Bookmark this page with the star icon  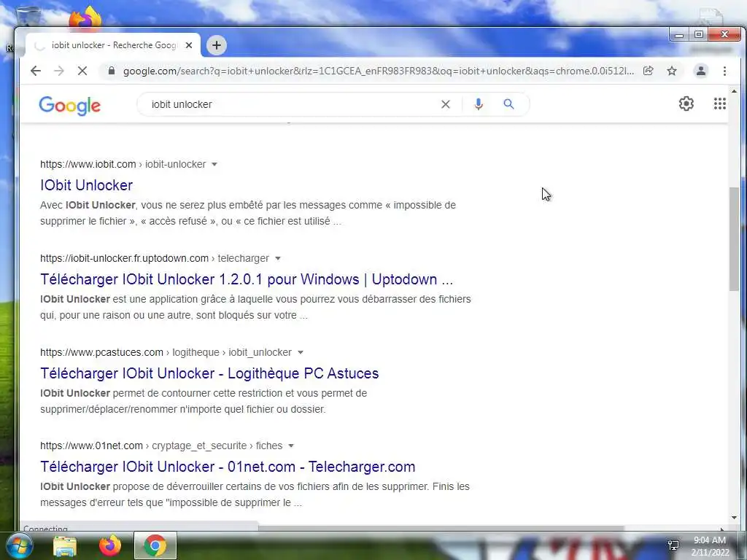(672, 71)
